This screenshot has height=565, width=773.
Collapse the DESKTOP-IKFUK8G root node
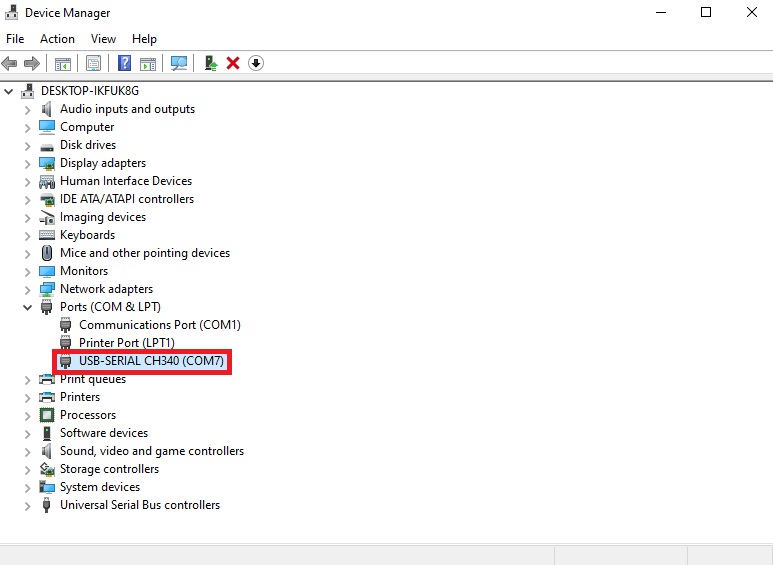(8, 91)
